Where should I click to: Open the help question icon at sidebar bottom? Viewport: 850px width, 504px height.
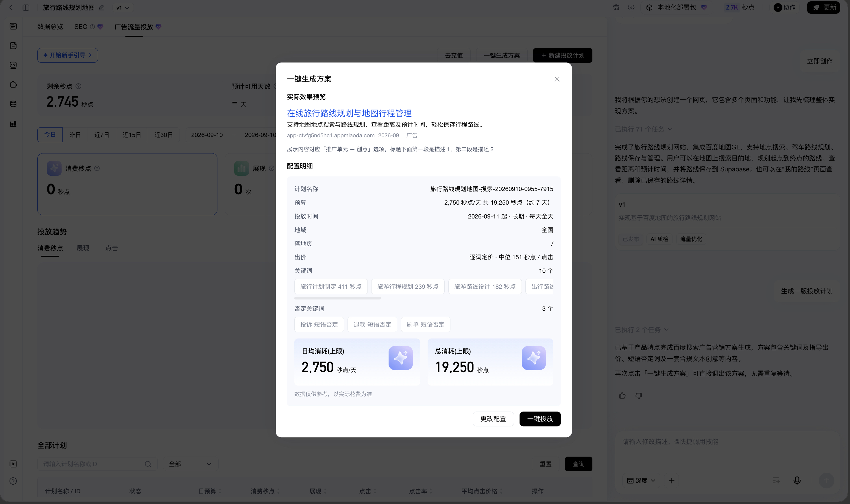point(13,481)
